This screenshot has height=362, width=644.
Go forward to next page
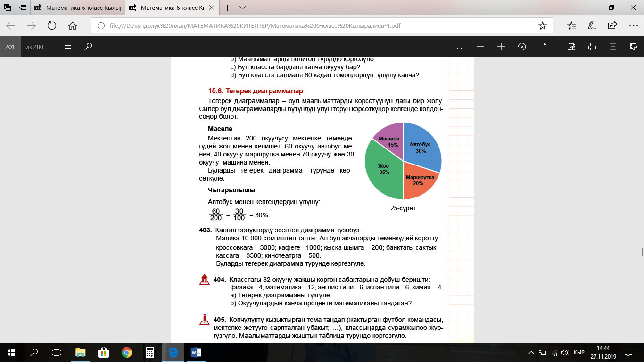[32, 25]
